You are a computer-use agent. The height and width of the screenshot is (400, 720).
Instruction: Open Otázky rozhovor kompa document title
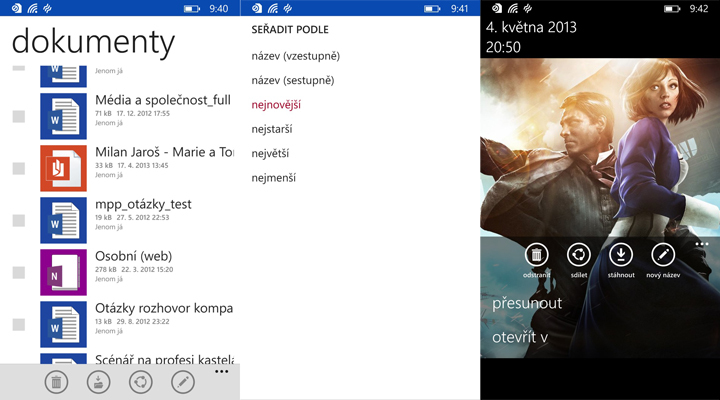pos(164,308)
